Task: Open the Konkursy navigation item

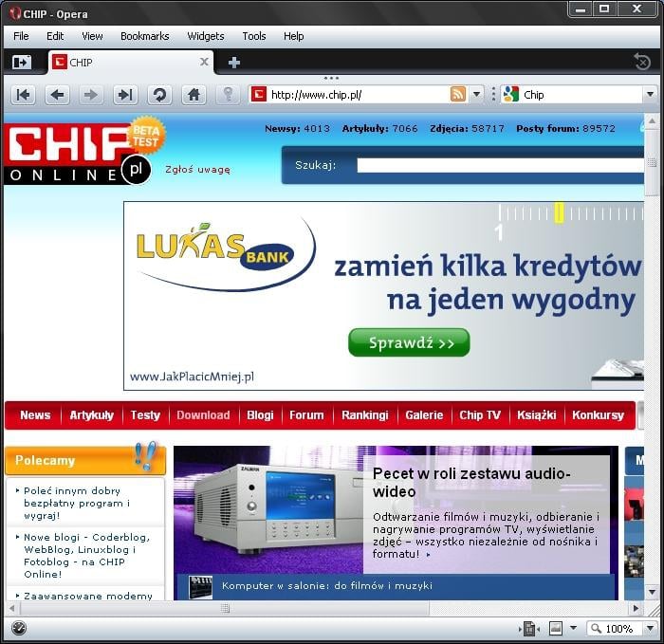Action: click(x=598, y=414)
